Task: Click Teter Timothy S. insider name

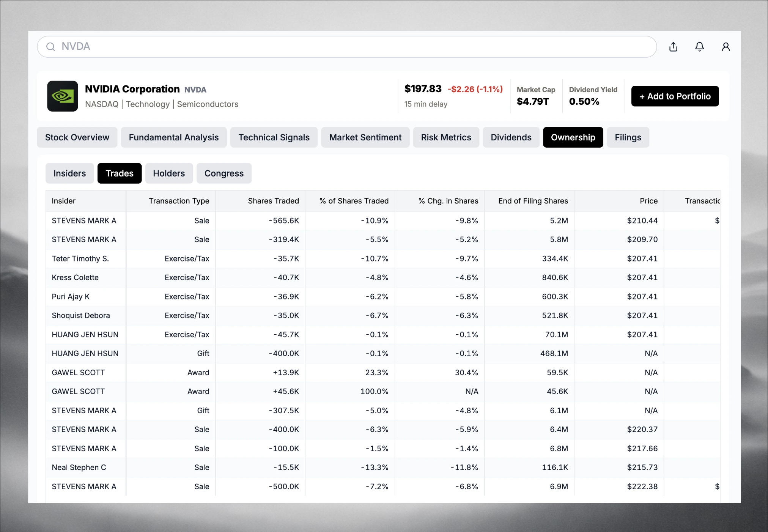Action: click(x=80, y=259)
